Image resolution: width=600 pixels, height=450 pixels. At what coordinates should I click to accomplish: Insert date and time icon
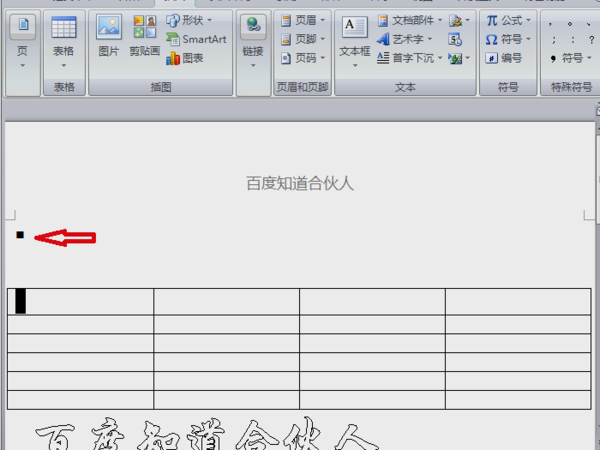point(455,39)
